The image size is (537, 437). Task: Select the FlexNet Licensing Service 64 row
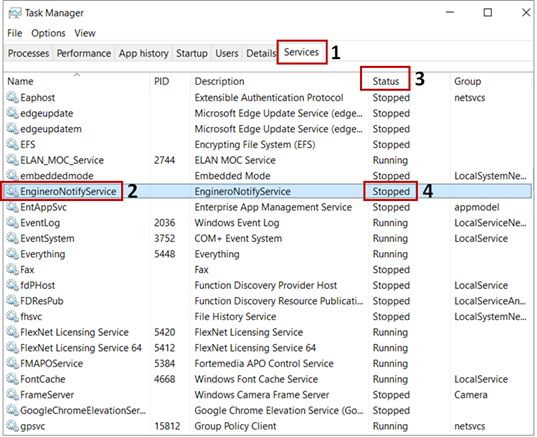268,348
